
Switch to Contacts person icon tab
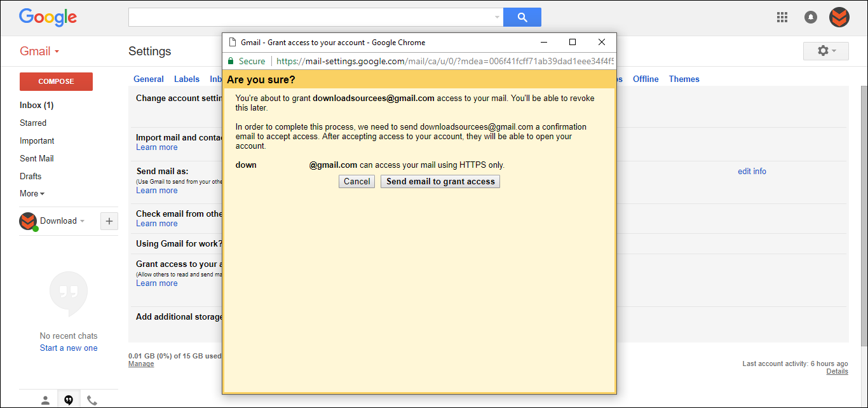(45, 400)
